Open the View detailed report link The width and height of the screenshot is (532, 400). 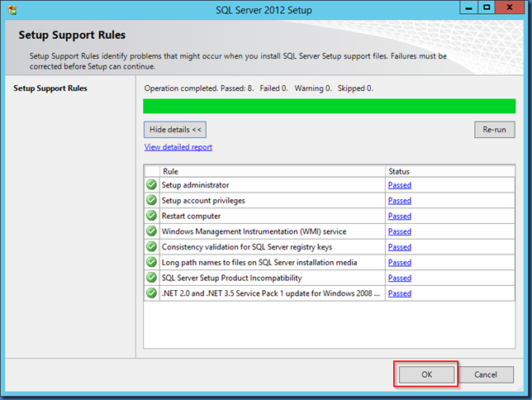click(x=178, y=147)
